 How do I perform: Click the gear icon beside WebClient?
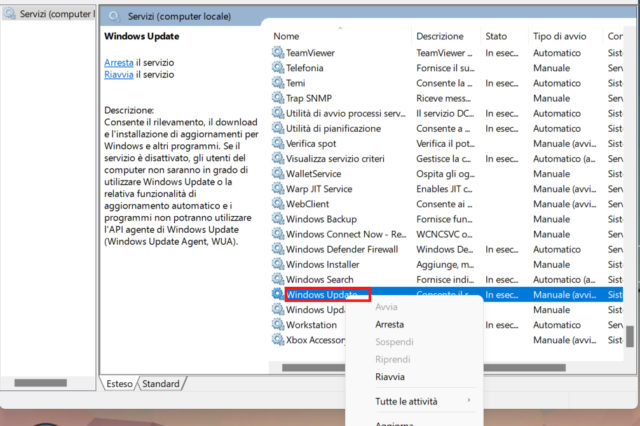click(x=278, y=204)
